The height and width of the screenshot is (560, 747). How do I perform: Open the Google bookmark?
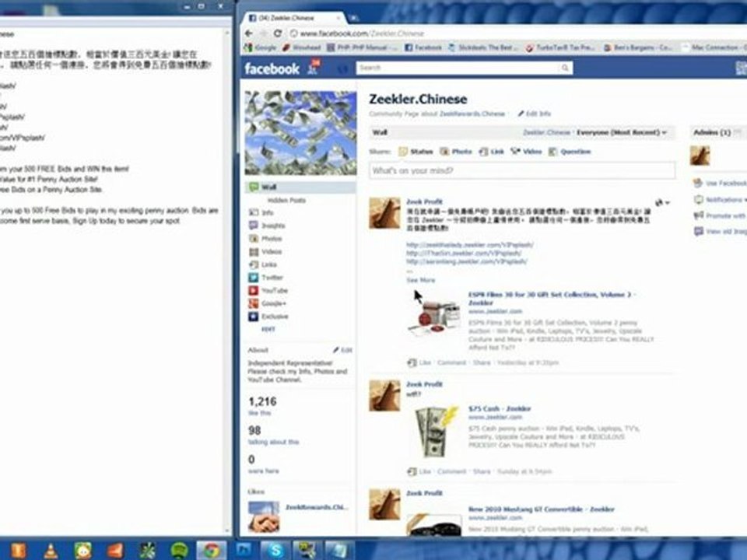[260, 47]
